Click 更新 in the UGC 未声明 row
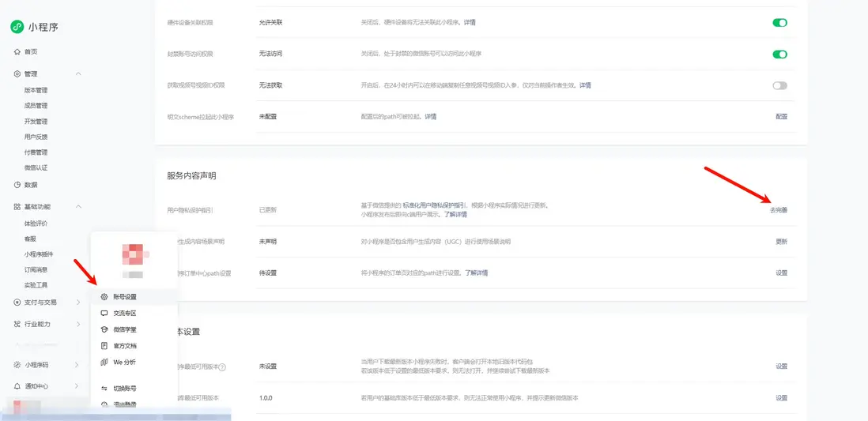 pyautogui.click(x=781, y=242)
